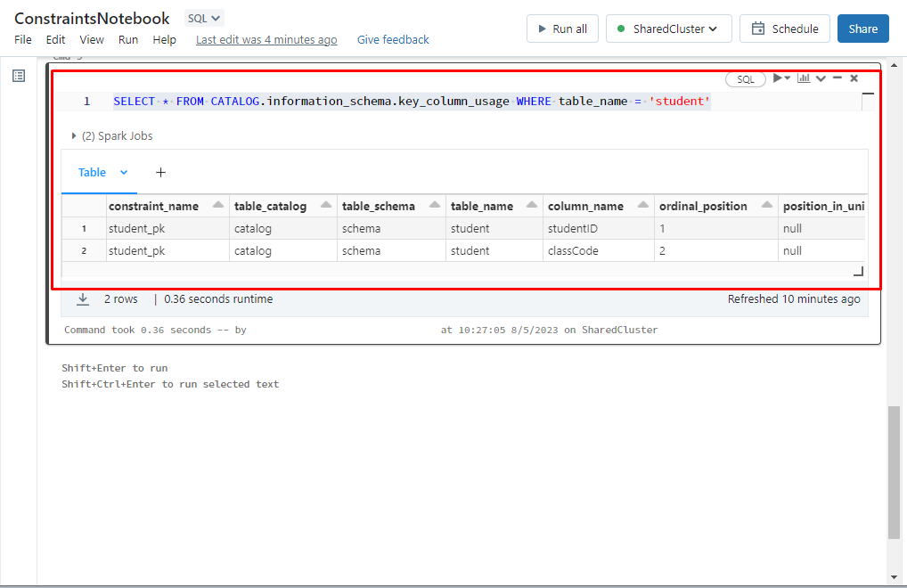Open the File menu

(x=23, y=40)
